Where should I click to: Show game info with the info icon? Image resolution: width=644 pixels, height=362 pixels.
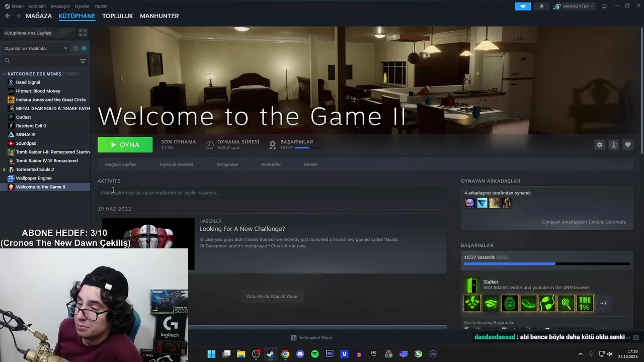[613, 145]
